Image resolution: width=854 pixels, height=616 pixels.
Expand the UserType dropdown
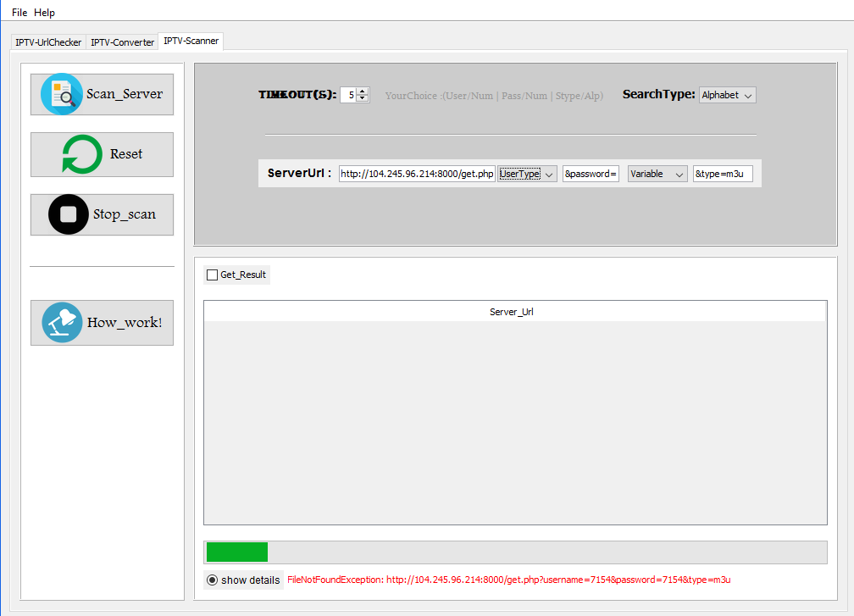tap(526, 174)
